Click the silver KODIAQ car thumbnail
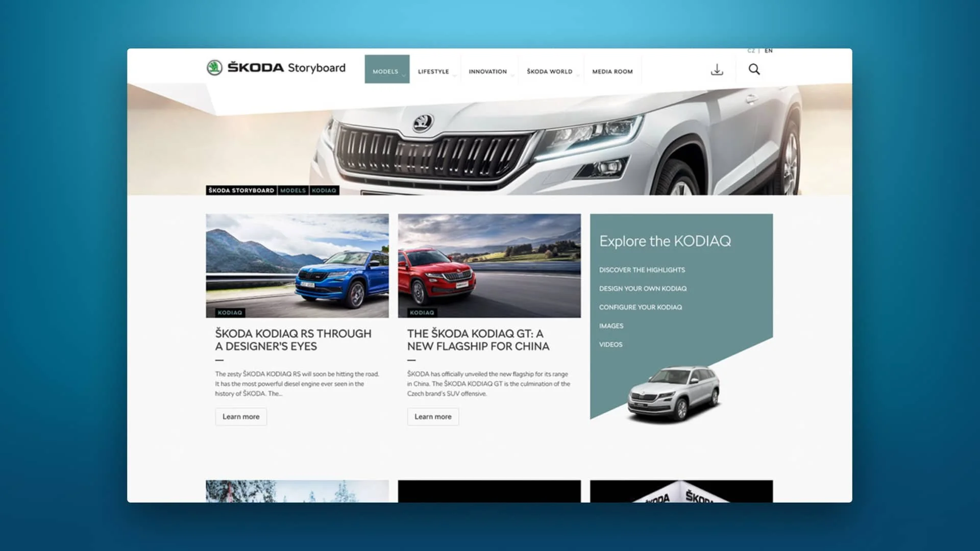980x551 pixels. click(x=674, y=393)
